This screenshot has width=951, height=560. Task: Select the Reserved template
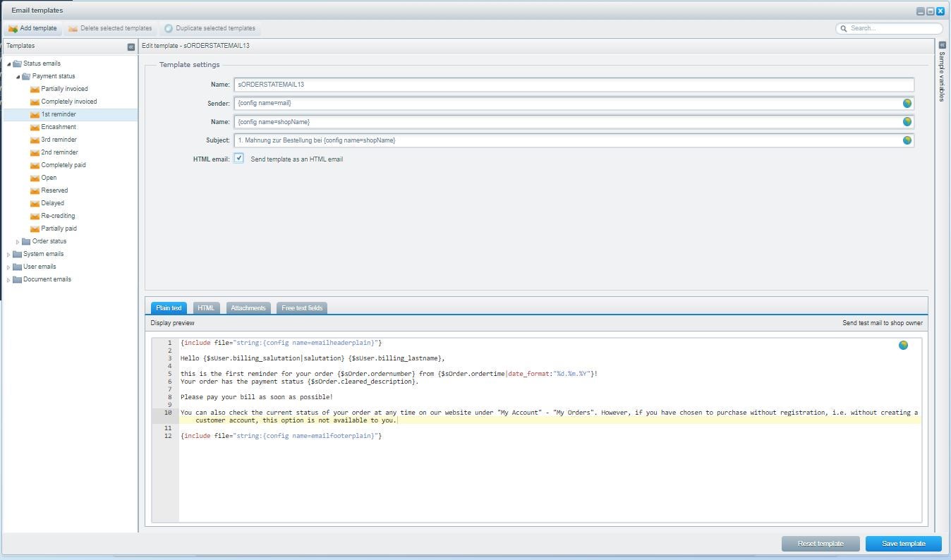point(54,190)
